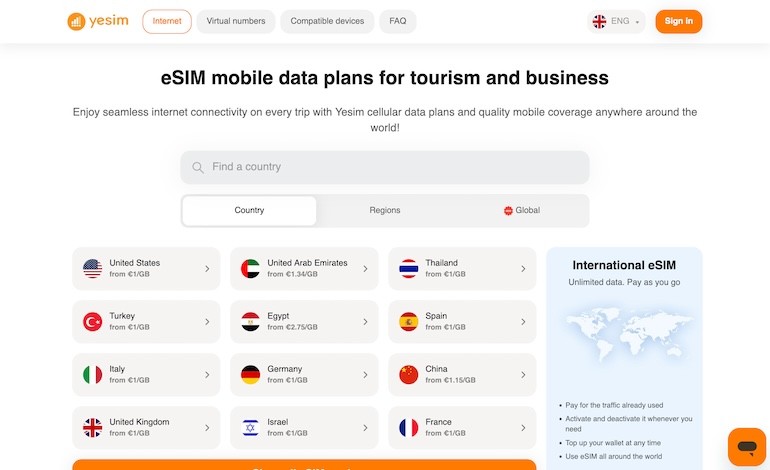This screenshot has height=470, width=770.
Task: Click the Yesim logo icon
Action: tap(76, 21)
